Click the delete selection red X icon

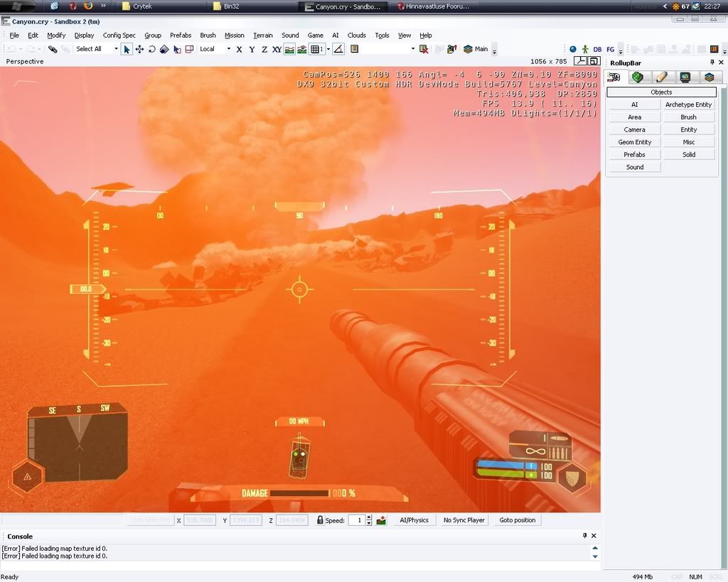[x=424, y=49]
